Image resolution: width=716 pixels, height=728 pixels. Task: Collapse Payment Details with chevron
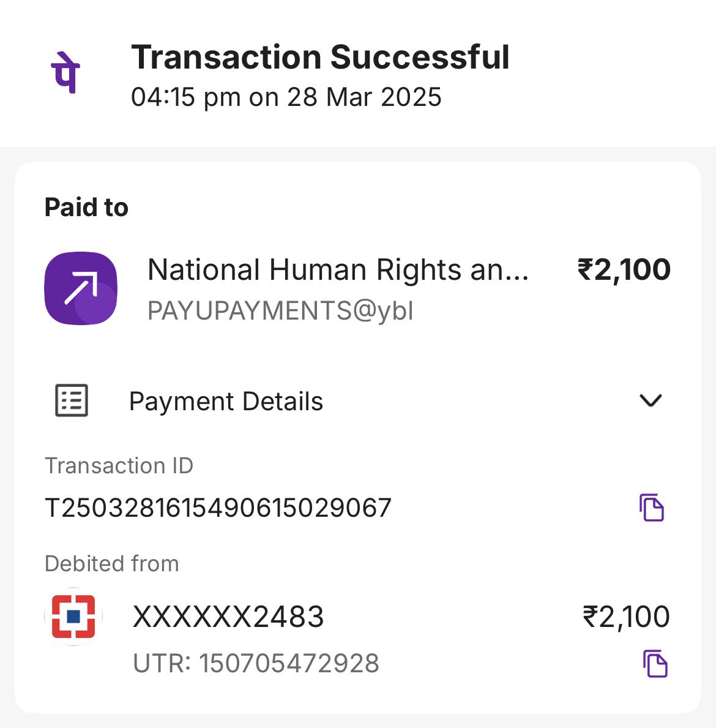pyautogui.click(x=650, y=400)
